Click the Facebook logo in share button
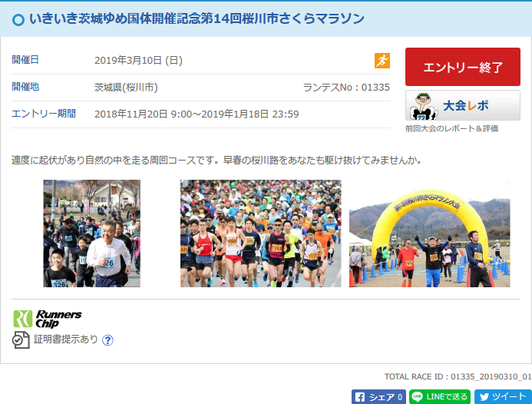The image size is (532, 404). [x=360, y=397]
